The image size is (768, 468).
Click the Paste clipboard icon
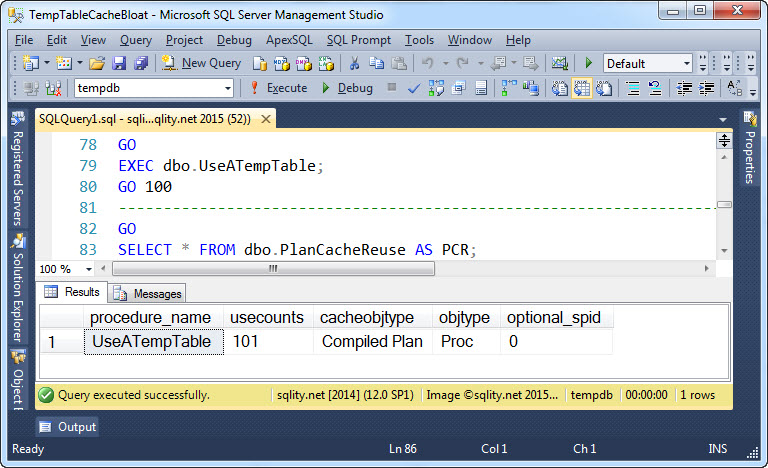(x=399, y=63)
